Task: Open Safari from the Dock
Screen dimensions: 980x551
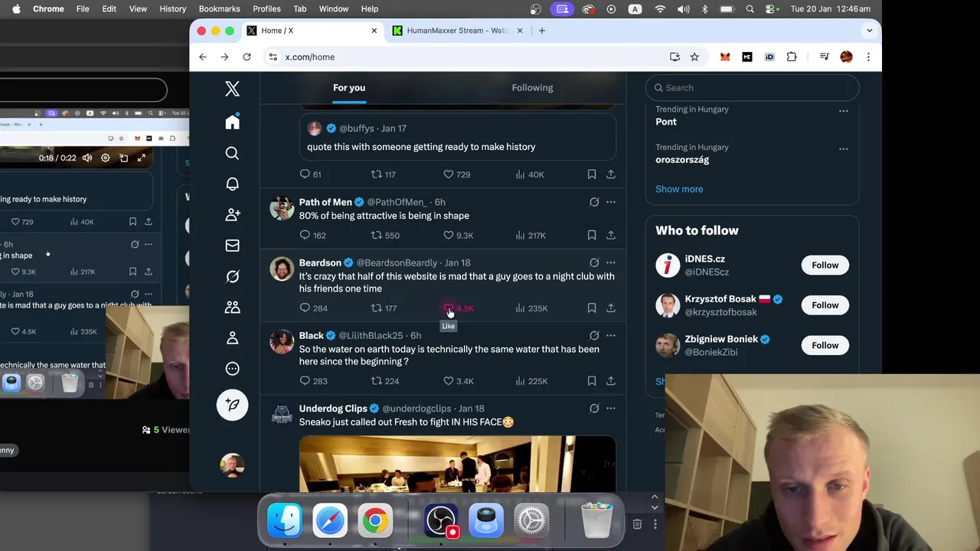Action: pyautogui.click(x=330, y=520)
